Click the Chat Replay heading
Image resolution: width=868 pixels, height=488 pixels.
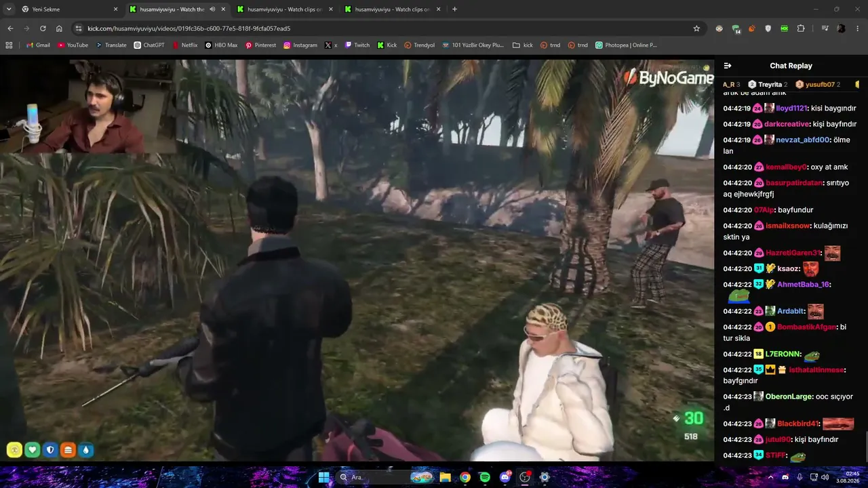[791, 66]
